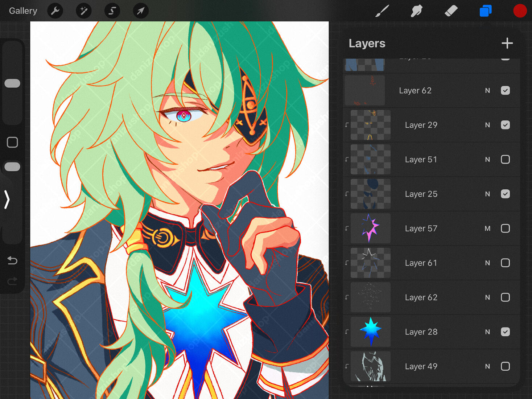Show Layer 51 using its checkbox

(x=505, y=159)
